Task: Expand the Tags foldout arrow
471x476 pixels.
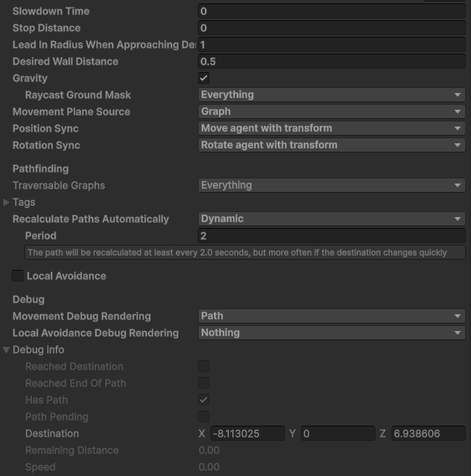Action: point(6,202)
